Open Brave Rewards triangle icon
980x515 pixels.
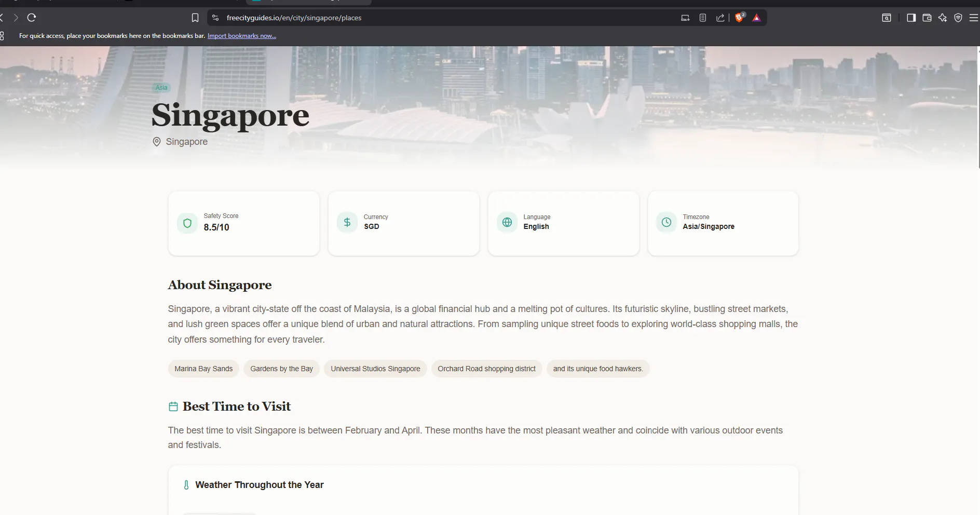tap(757, 18)
